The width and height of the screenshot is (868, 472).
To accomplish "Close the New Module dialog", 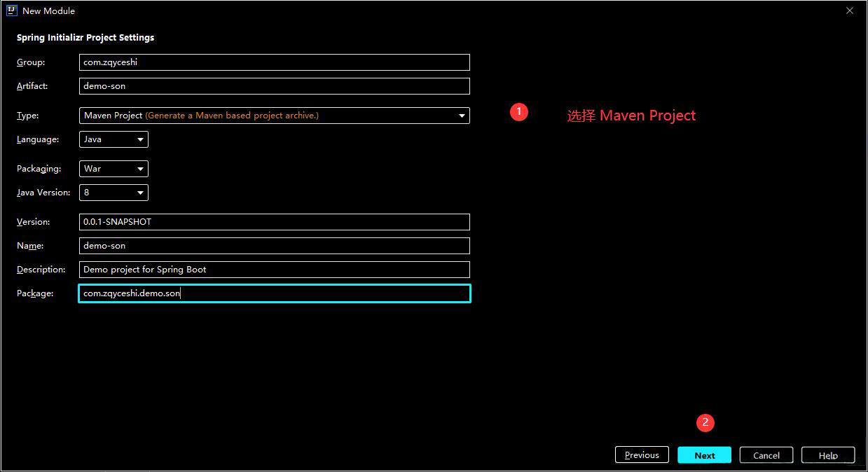I will [849, 11].
